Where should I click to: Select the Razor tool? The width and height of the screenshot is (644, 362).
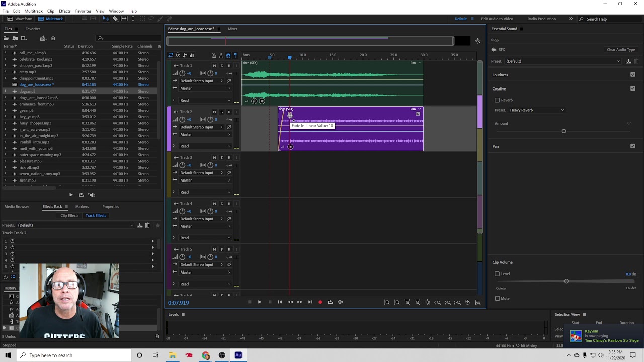pyautogui.click(x=115, y=19)
